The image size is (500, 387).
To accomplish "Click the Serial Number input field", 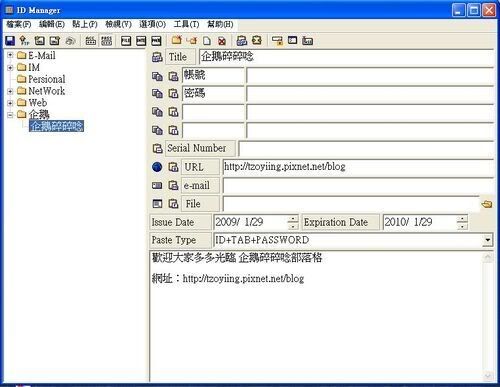I will tap(366, 148).
